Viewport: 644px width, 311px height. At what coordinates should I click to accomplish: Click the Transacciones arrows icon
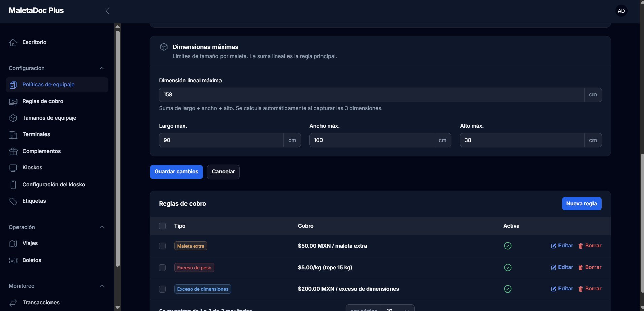[x=13, y=303]
